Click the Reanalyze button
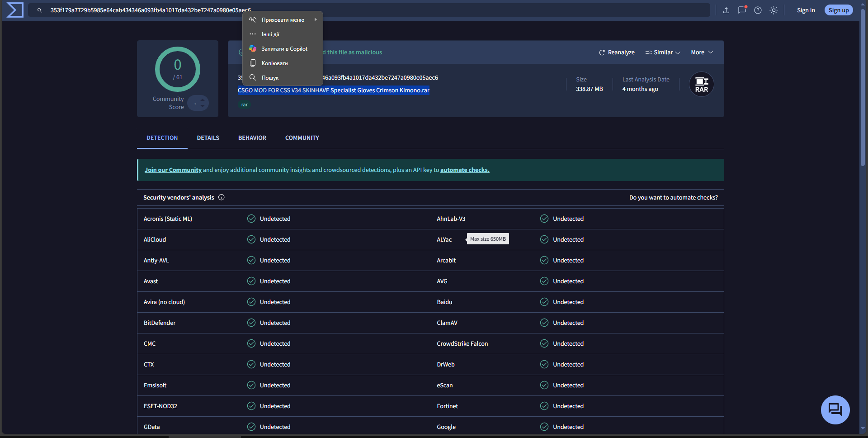868x438 pixels. tap(617, 52)
